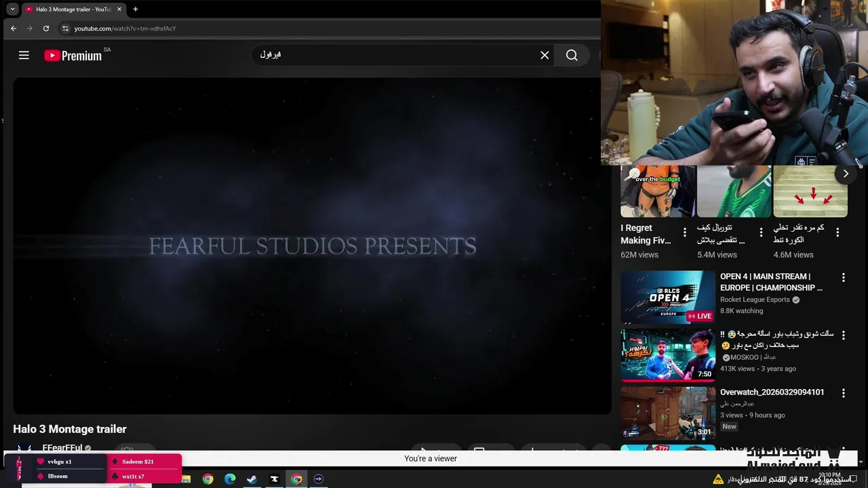Image resolution: width=868 pixels, height=488 pixels.
Task: Open the Overwatch 3:01 video thumbnail
Action: coord(668,413)
